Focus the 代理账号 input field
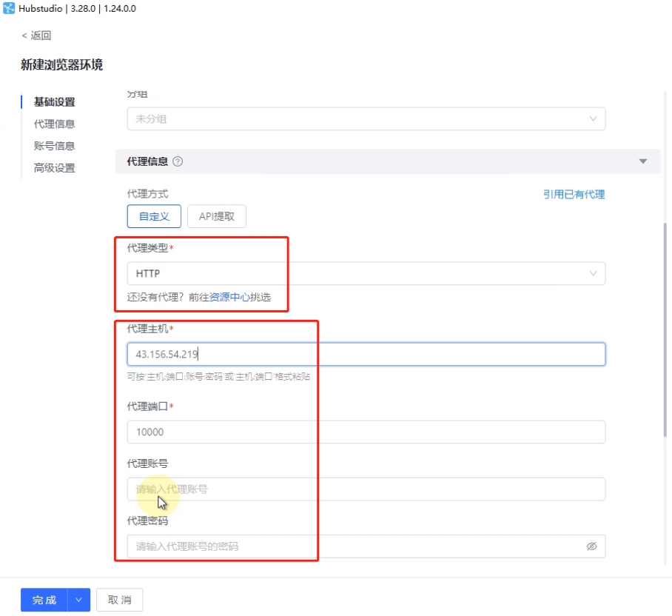The image size is (672, 616). tap(366, 489)
